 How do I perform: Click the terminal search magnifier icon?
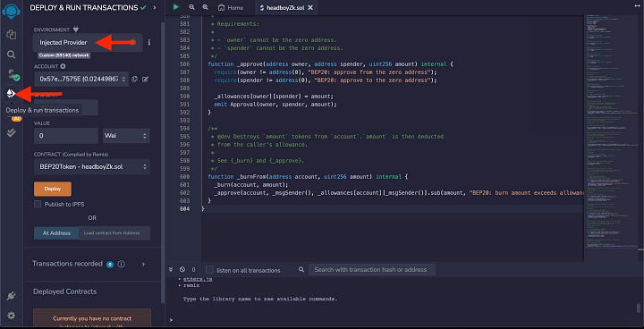pos(301,269)
